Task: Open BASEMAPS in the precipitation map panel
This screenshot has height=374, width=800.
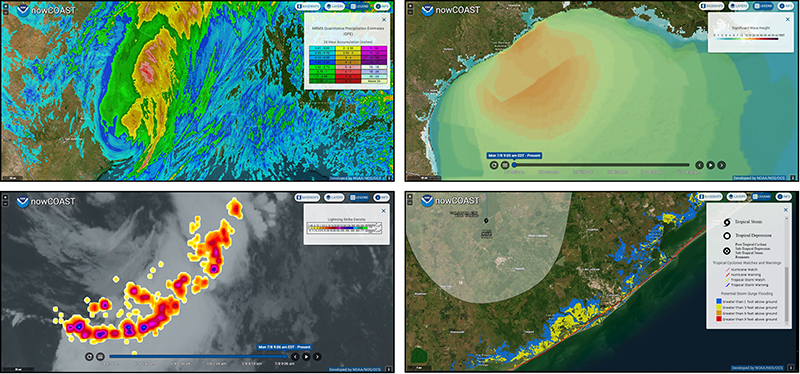Action: pos(308,6)
